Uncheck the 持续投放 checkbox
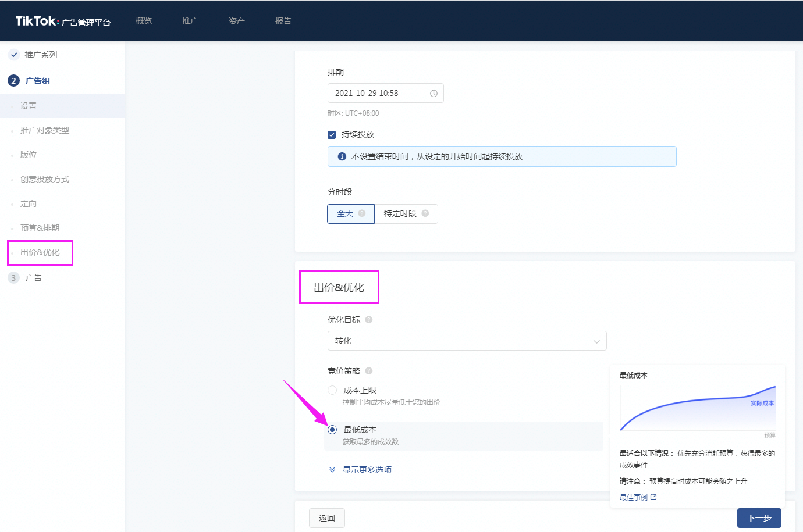Image resolution: width=803 pixels, height=532 pixels. [332, 135]
